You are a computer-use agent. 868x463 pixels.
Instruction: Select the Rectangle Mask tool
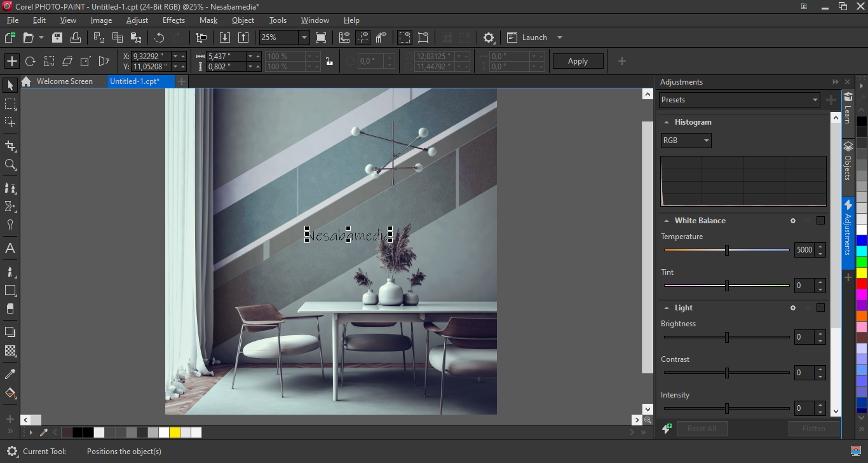coord(10,104)
